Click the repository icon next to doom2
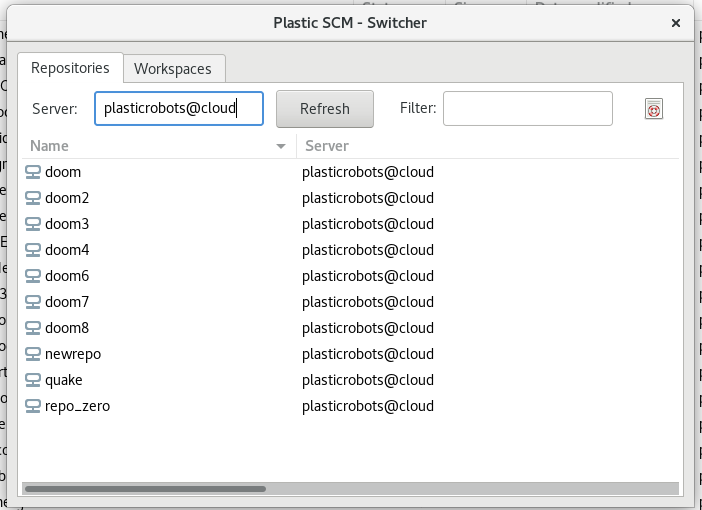 coord(33,198)
